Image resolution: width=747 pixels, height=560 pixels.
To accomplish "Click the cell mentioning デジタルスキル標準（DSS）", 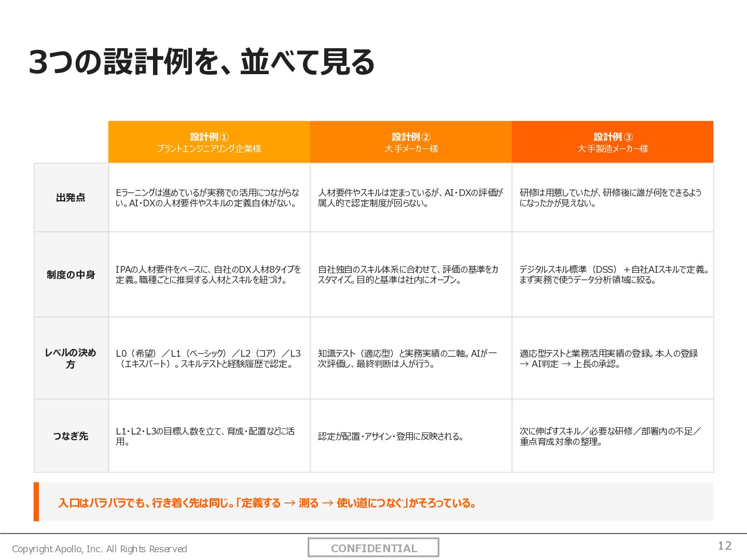I will (x=613, y=274).
